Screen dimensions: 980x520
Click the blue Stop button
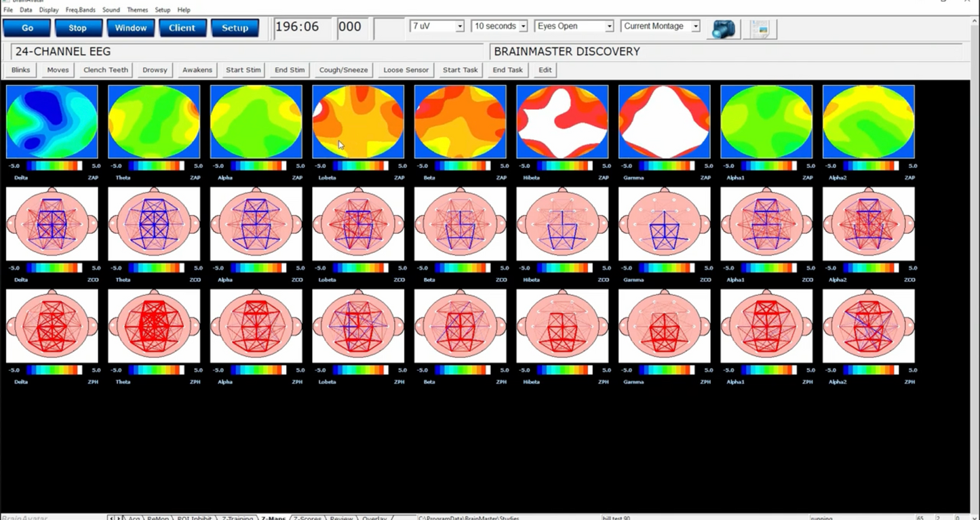tap(78, 28)
